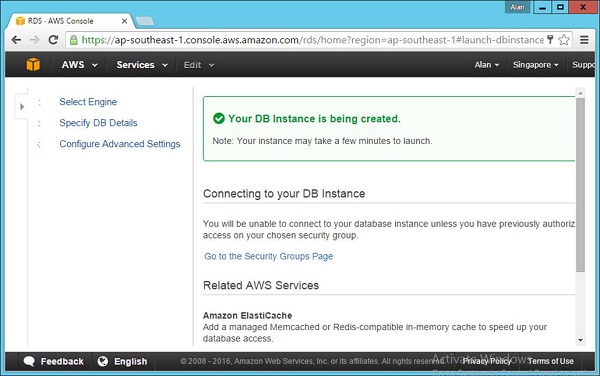This screenshot has width=600, height=376.
Task: Open the Chrome hamburger menu
Action: (x=584, y=40)
